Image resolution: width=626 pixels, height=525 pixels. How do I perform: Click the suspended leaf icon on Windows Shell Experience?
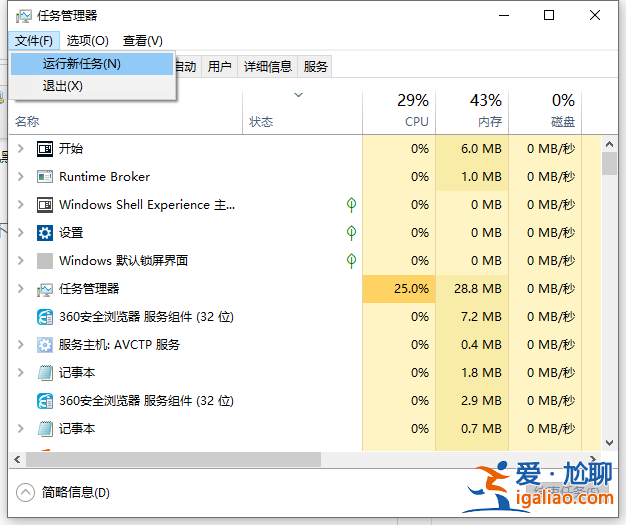(x=351, y=205)
